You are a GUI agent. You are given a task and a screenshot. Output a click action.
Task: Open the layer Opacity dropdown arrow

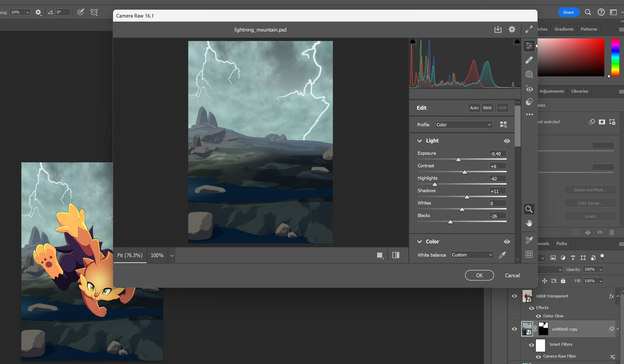point(601,269)
